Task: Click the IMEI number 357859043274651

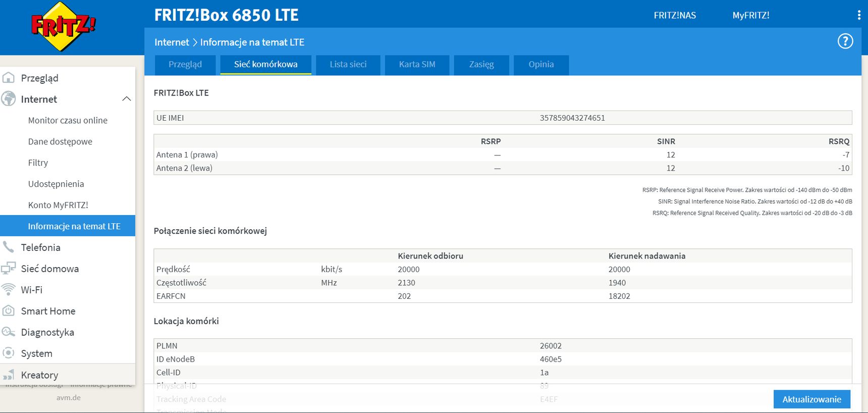Action: coord(572,118)
